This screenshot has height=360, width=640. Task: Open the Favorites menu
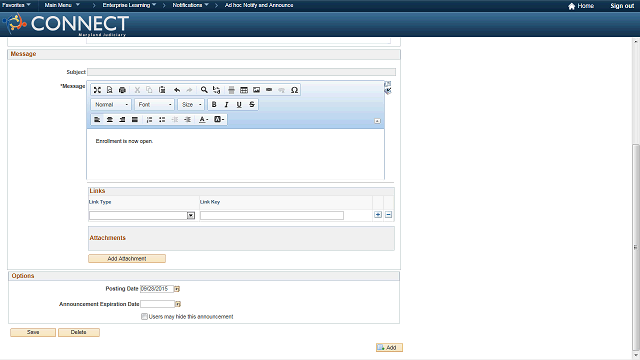[x=16, y=5]
